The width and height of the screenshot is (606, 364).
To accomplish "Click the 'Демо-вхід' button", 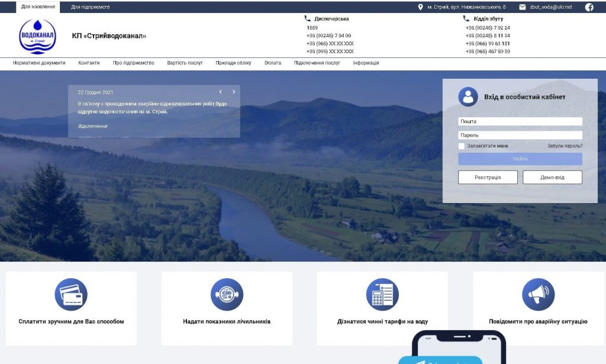I will 552,178.
